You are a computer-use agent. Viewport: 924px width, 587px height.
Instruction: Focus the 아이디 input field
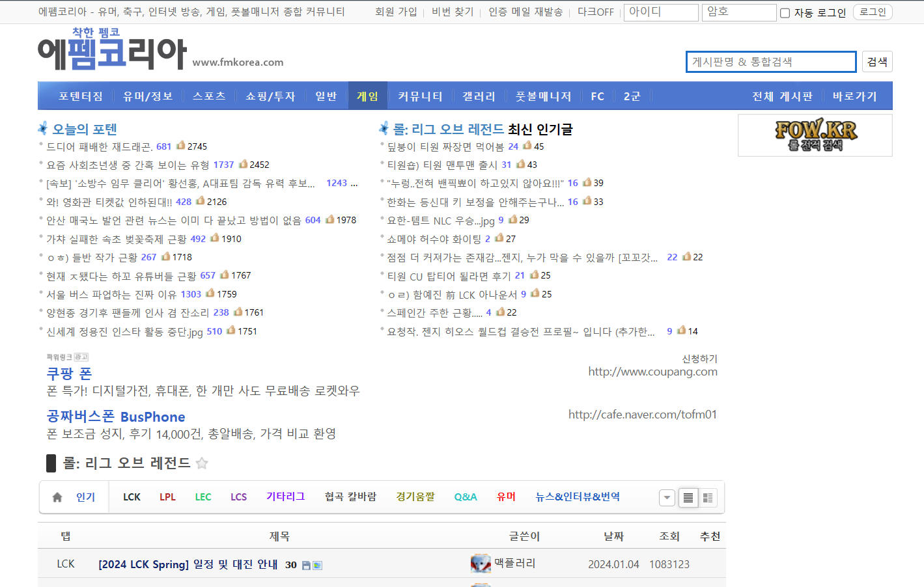[661, 12]
